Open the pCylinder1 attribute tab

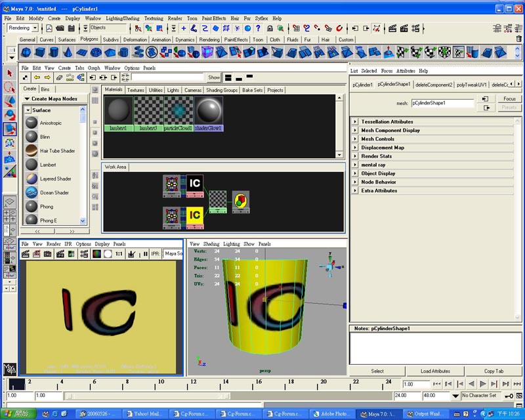(362, 85)
